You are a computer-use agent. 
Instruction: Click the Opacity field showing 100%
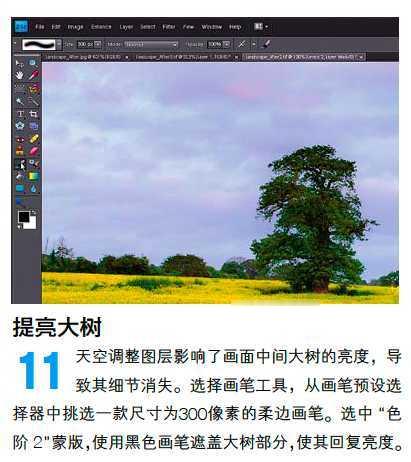(215, 44)
